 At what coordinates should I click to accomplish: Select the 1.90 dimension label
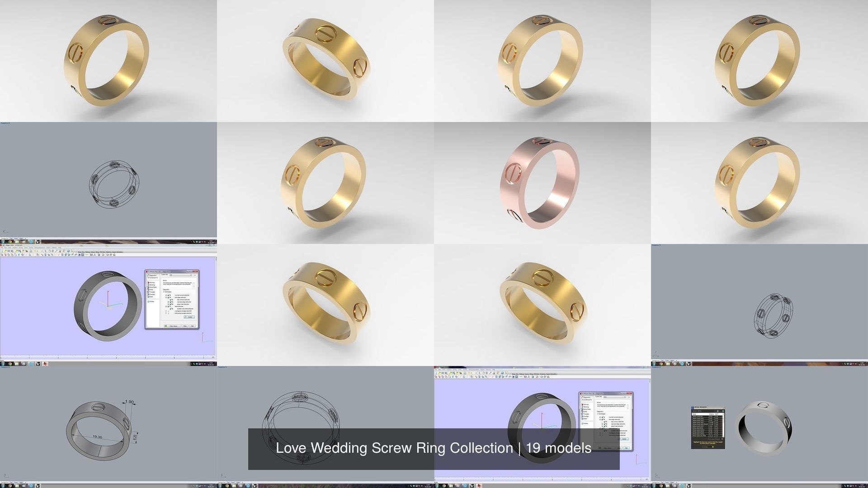pyautogui.click(x=130, y=402)
